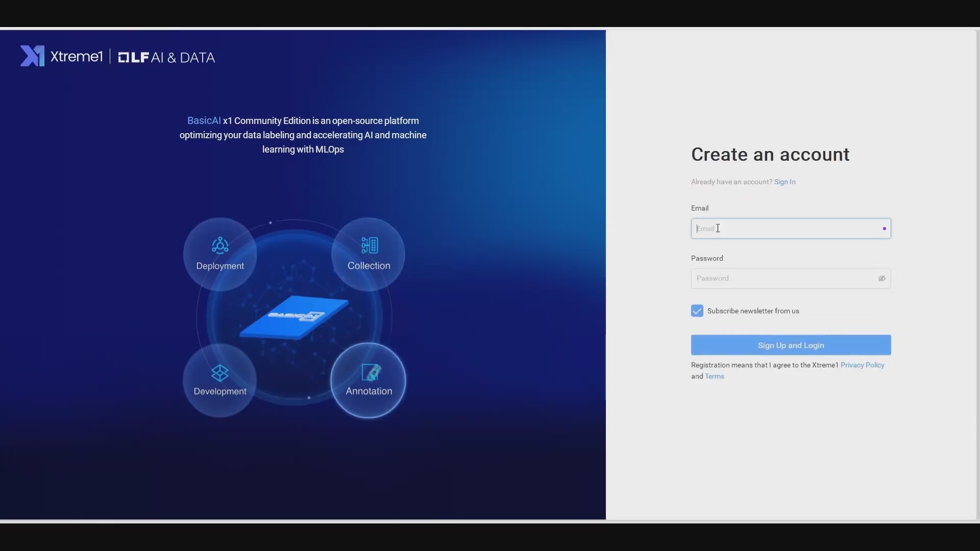Click the Create an account heading
The width and height of the screenshot is (980, 551).
770,155
